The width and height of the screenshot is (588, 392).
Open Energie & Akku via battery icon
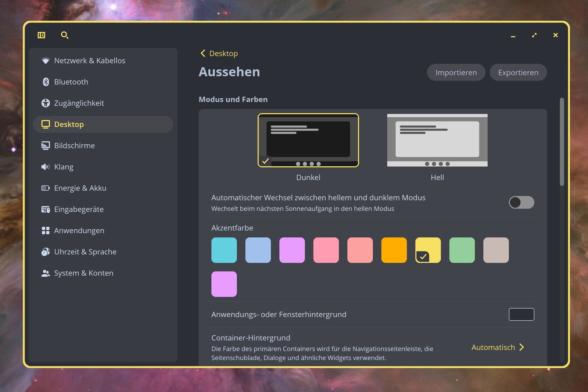click(46, 188)
